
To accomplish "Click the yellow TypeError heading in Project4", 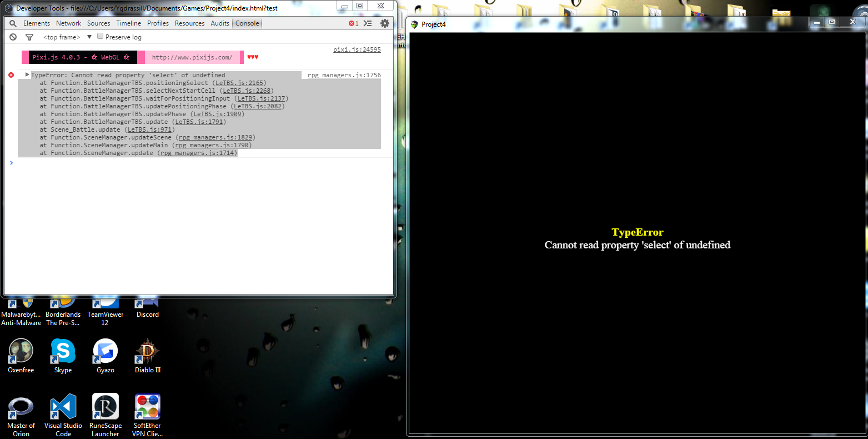I will 638,232.
